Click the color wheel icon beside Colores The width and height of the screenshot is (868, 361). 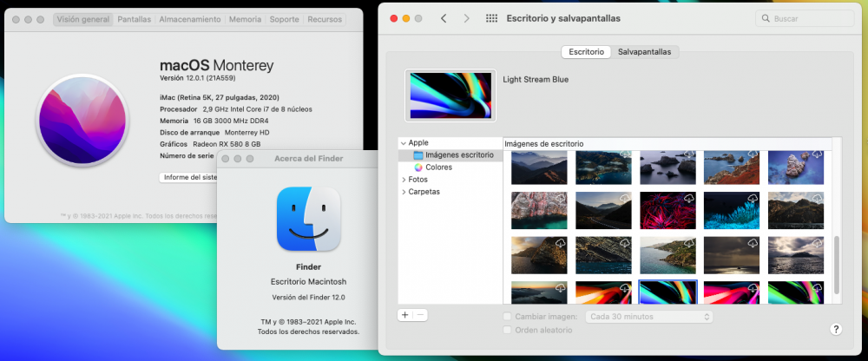418,167
